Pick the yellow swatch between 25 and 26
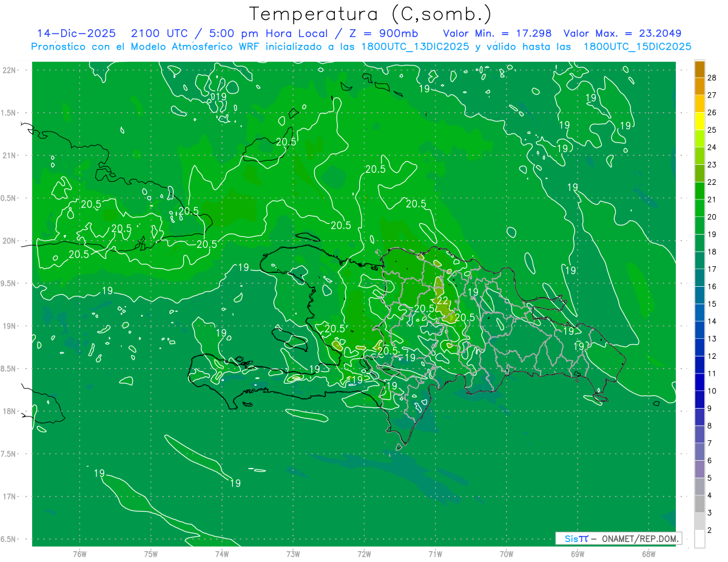Image resolution: width=728 pixels, height=562 pixels. click(x=699, y=121)
